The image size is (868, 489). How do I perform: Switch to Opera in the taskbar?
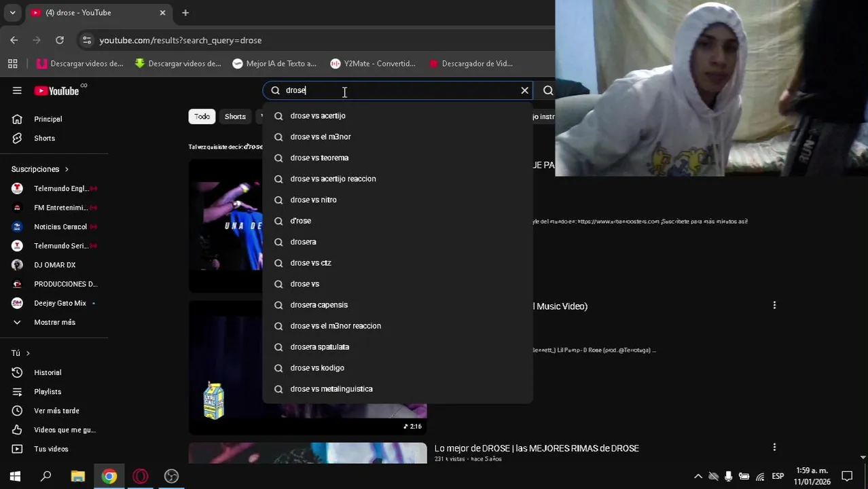click(140, 476)
